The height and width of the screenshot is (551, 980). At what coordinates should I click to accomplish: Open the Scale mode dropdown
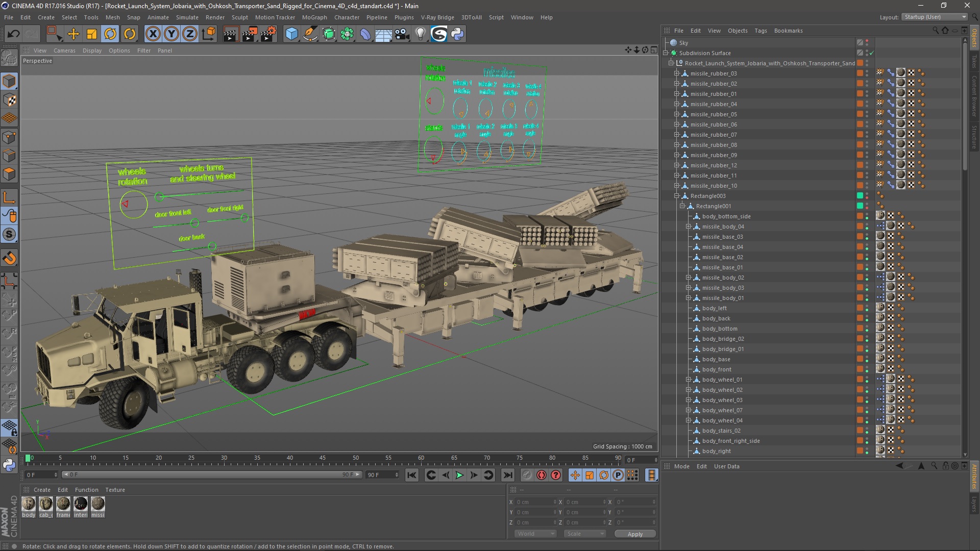pyautogui.click(x=585, y=534)
